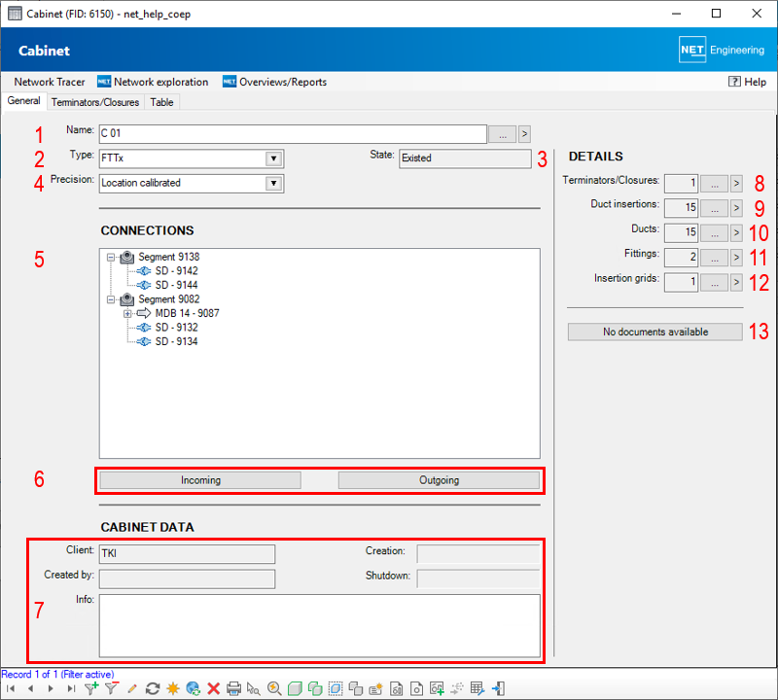Click the add filter funnel with plus

(x=91, y=688)
